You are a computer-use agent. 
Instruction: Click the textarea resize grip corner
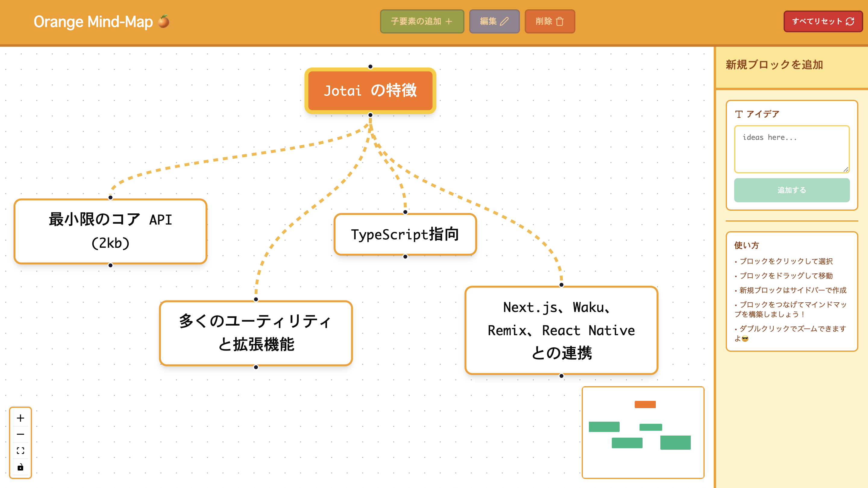pyautogui.click(x=846, y=169)
